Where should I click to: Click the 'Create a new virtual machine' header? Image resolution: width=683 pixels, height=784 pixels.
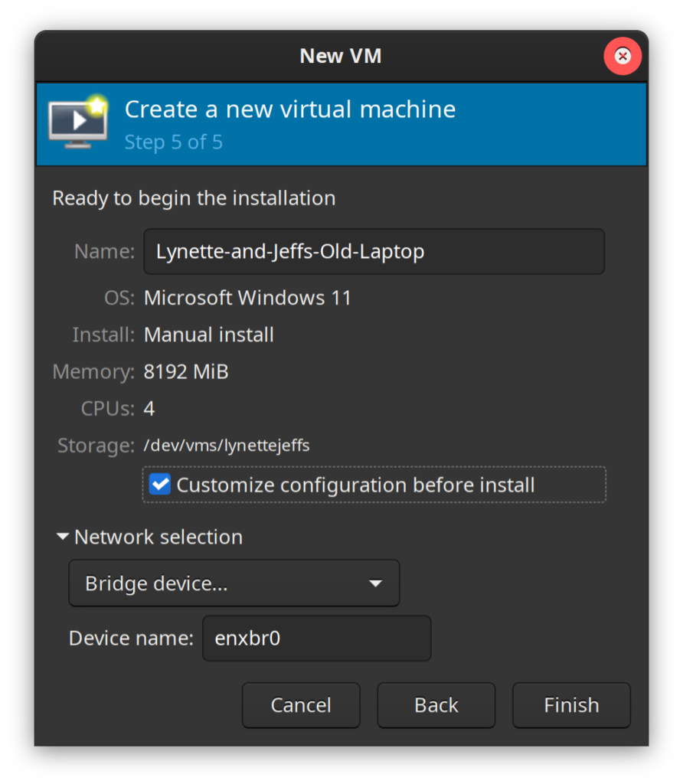pos(290,109)
